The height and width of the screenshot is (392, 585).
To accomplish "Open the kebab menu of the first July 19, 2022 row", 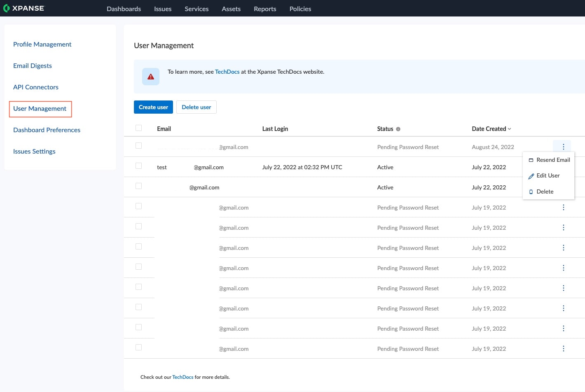I will (x=563, y=208).
